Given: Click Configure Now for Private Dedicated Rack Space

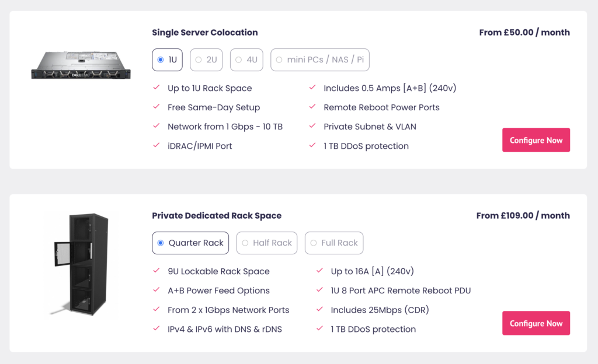Looking at the screenshot, I should 536,323.
